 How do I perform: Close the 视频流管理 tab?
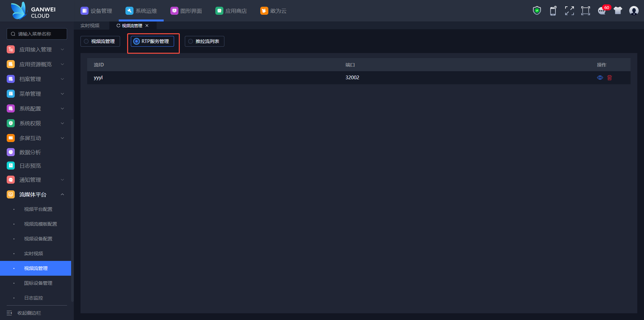(147, 26)
